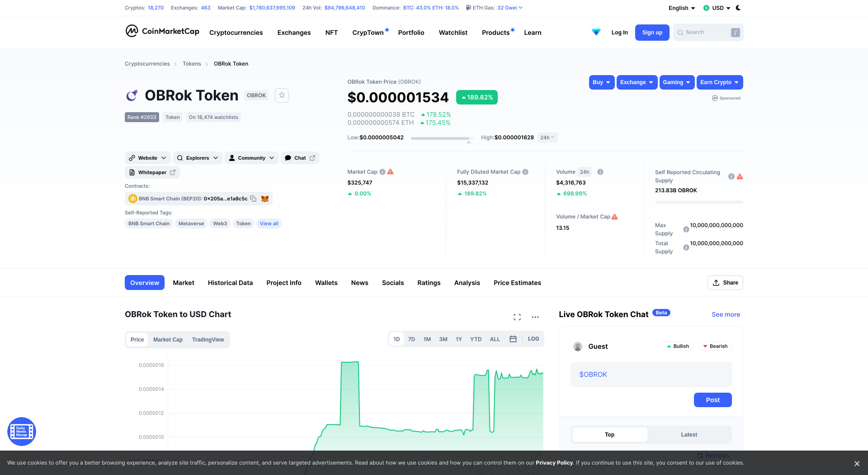Switch chart to Market Cap view
The image size is (868, 475).
[168, 340]
